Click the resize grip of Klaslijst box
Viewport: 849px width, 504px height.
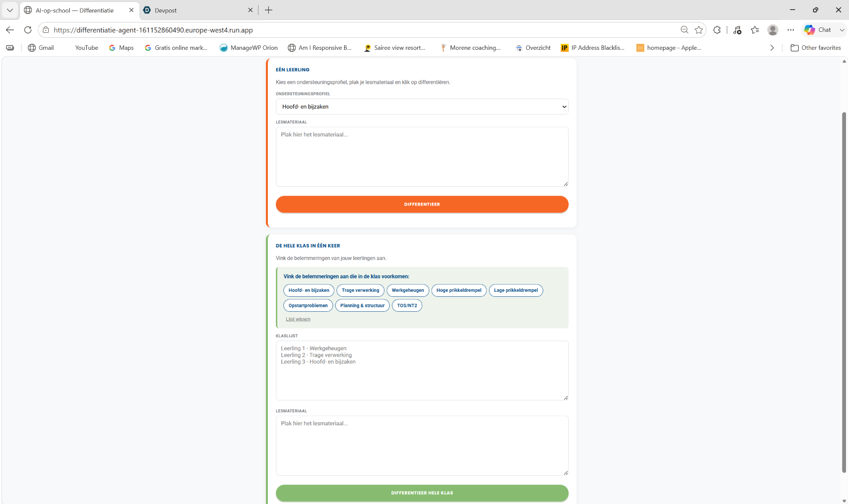tap(566, 397)
